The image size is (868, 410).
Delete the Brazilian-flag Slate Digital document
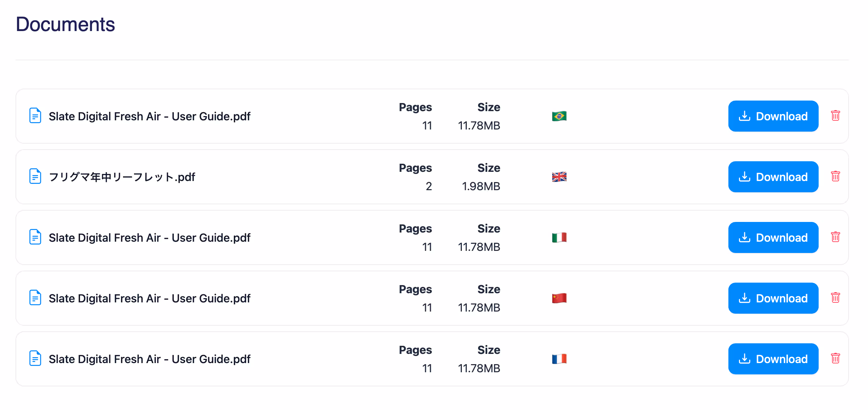(835, 116)
